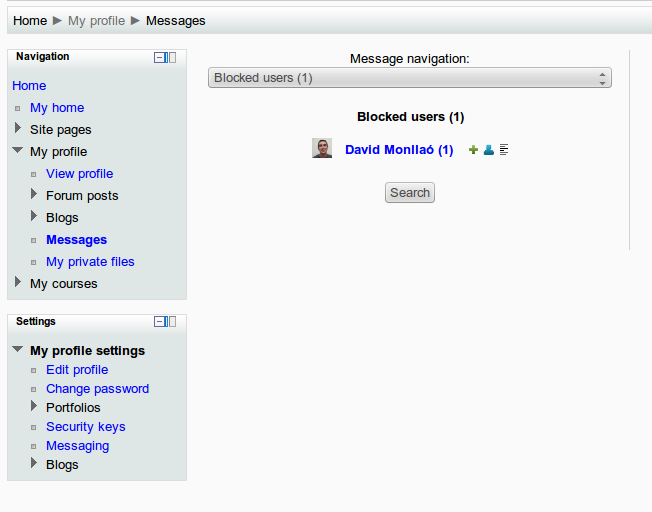This screenshot has height=512, width=652.
Task: Click Messages in the breadcrumb
Action: (175, 21)
